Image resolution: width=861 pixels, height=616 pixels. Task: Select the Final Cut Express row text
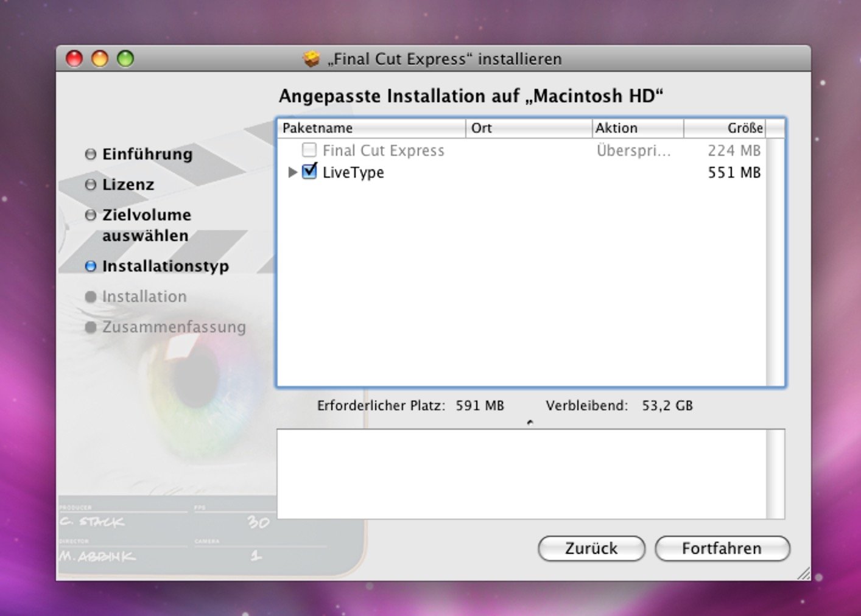pyautogui.click(x=384, y=150)
